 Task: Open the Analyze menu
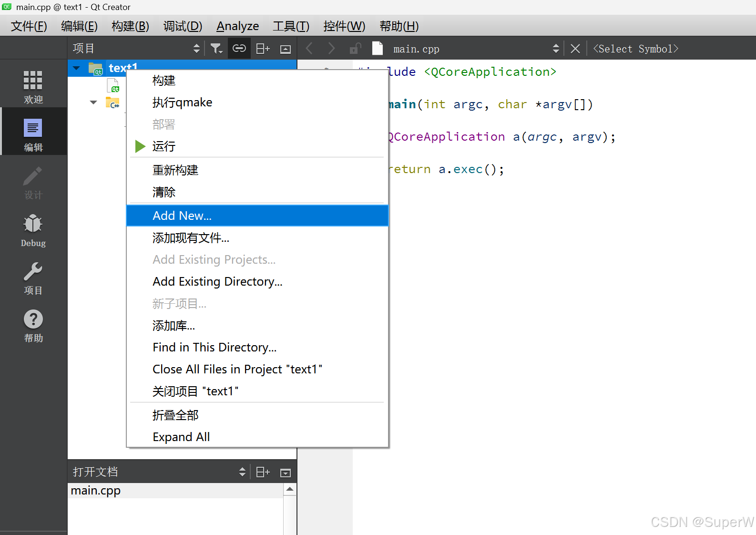click(238, 26)
